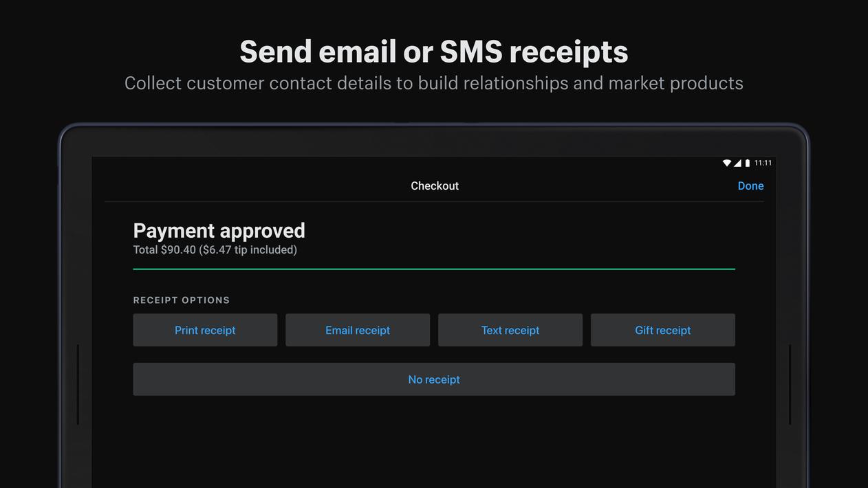Click the right speaker slot on tablet bezel
This screenshot has height=488, width=868.
790,385
